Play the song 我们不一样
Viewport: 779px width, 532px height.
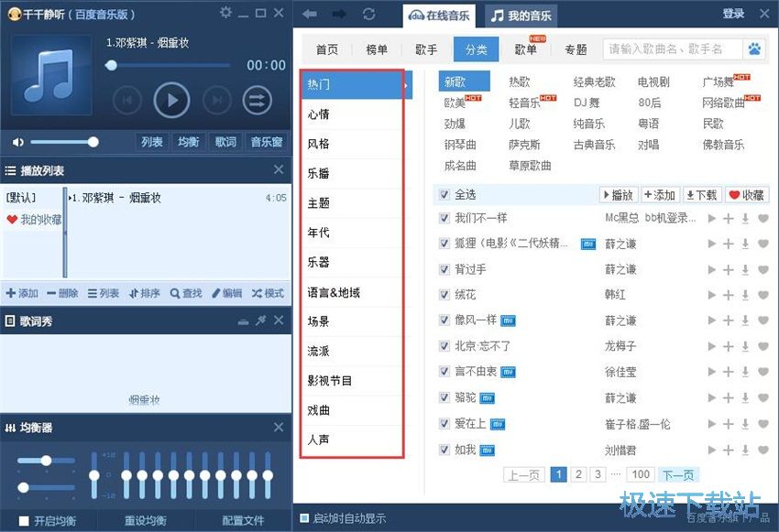[712, 218]
